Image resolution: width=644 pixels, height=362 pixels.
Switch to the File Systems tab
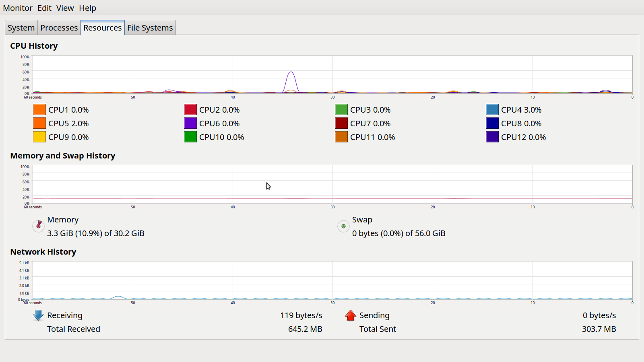[150, 28]
